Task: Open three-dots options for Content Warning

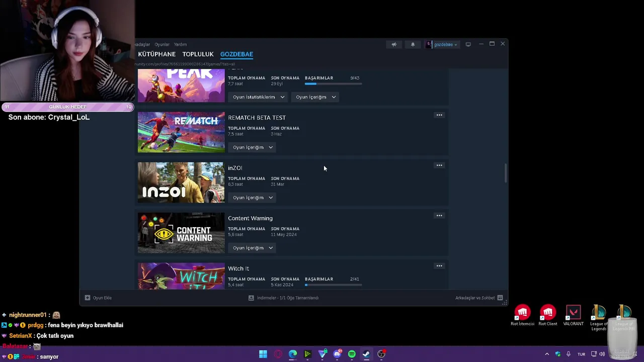Action: click(439, 216)
